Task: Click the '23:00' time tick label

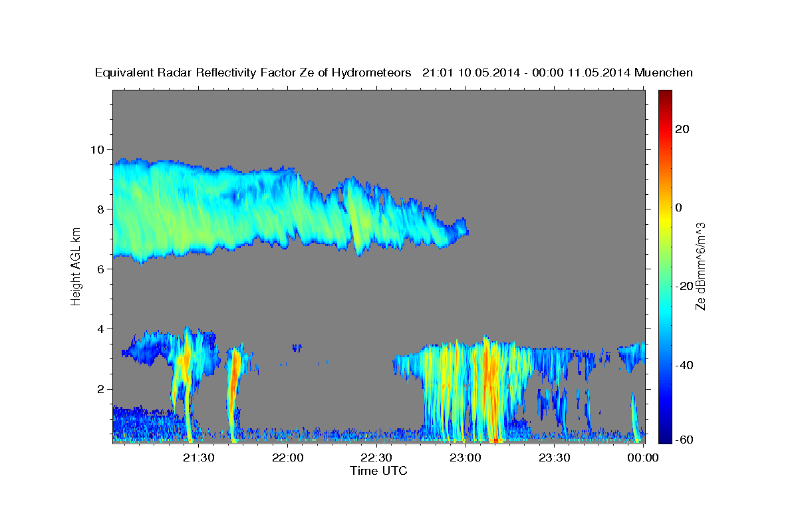Action: point(465,458)
